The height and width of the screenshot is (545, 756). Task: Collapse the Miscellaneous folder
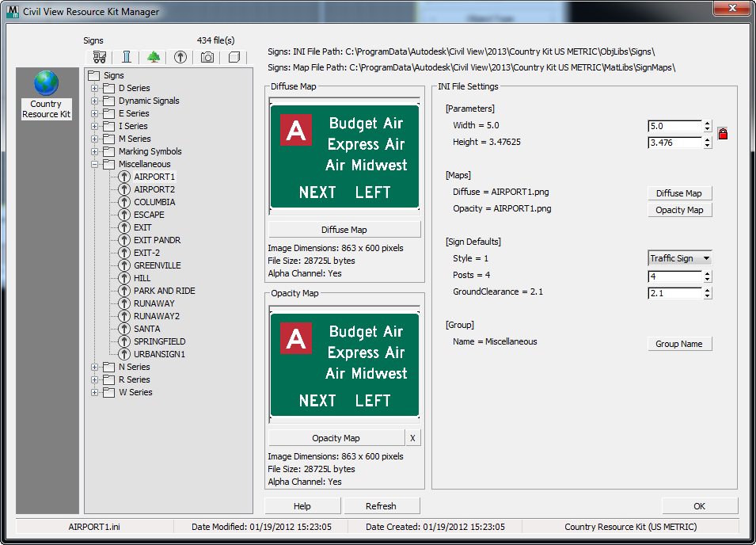pos(94,164)
